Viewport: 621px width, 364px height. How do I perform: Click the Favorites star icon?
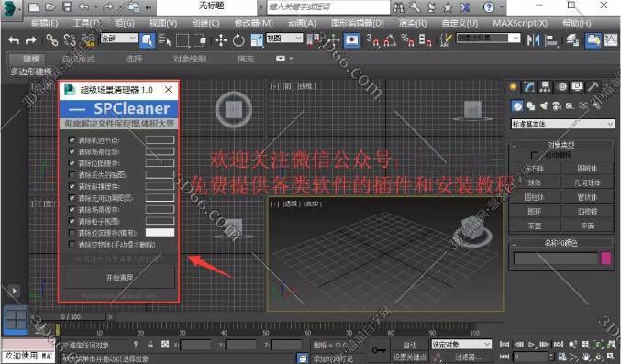[448, 7]
